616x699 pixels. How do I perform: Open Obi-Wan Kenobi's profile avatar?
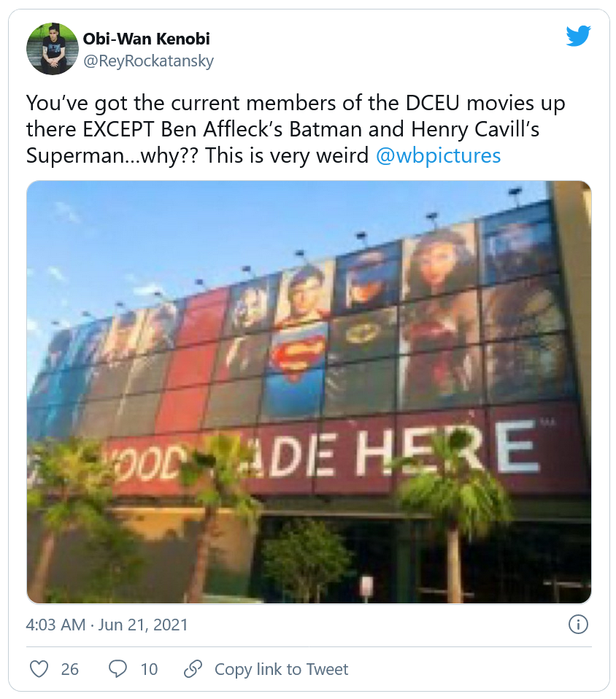pos(52,48)
